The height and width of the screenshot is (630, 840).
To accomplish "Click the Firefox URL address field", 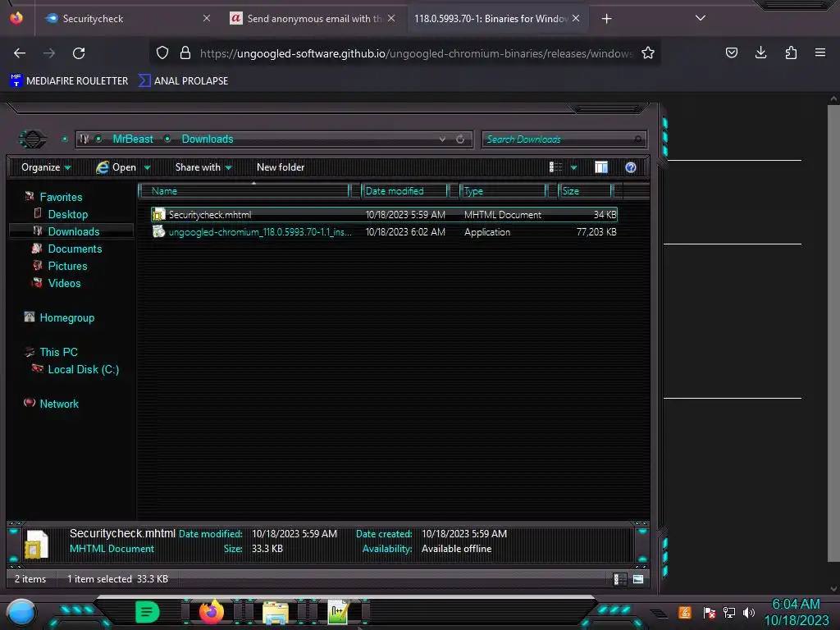I will pyautogui.click(x=416, y=53).
